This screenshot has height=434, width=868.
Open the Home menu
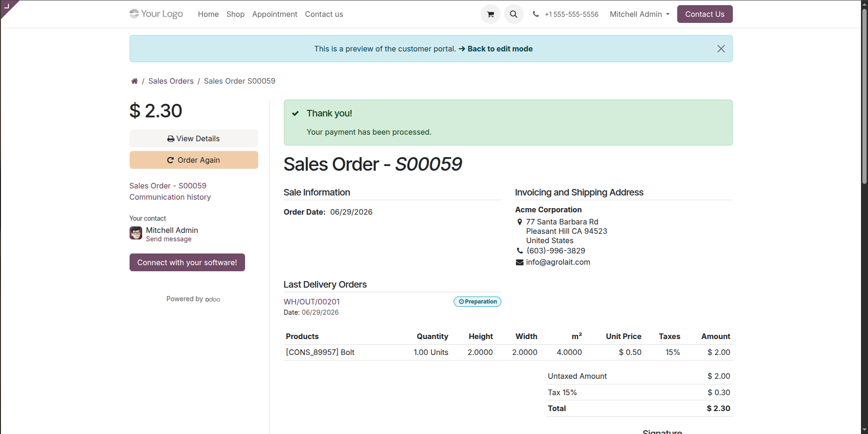pyautogui.click(x=208, y=14)
